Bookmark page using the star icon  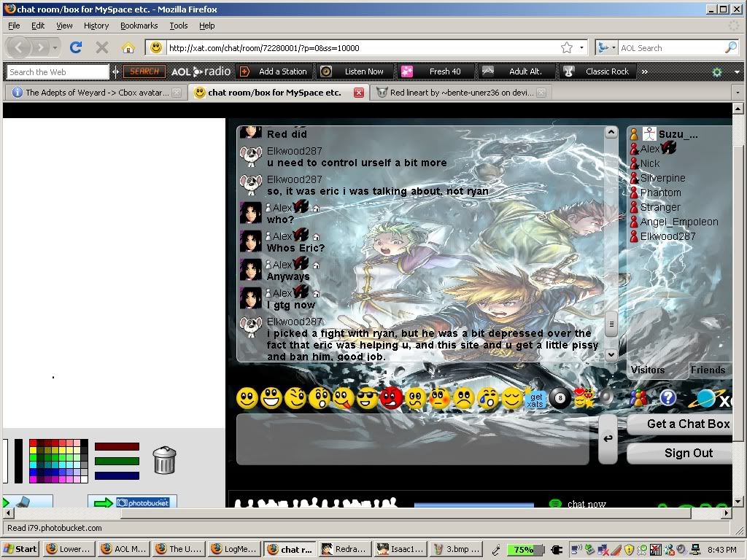pos(567,47)
